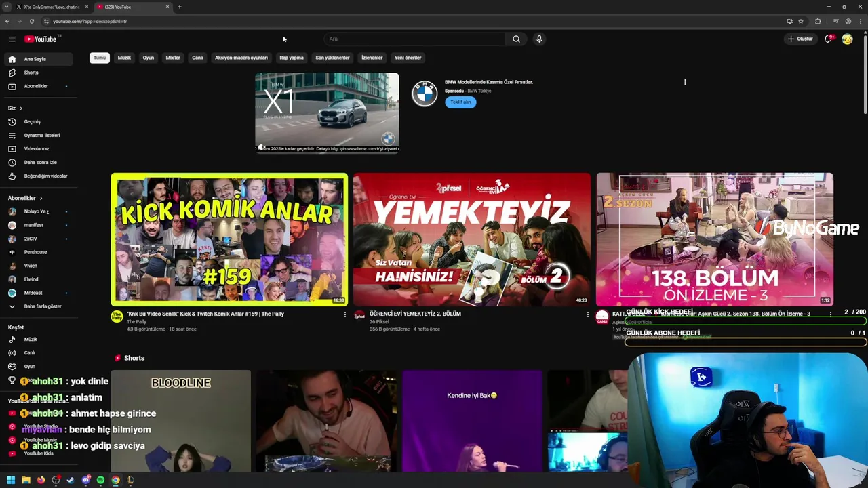Open the BLOODLINE Shorts thumbnail
The width and height of the screenshot is (868, 488).
pos(180,420)
